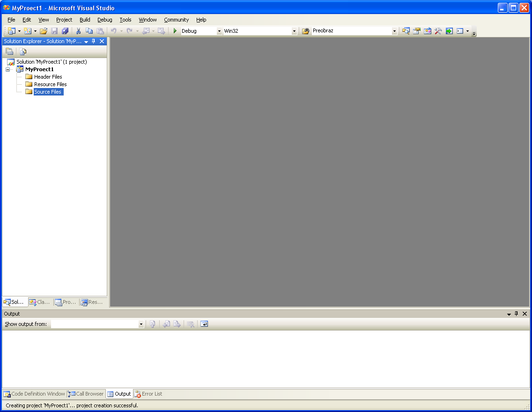The width and height of the screenshot is (532, 412).
Task: Click Properties icon in Solution Explorer toolbar
Action: [x=9, y=51]
